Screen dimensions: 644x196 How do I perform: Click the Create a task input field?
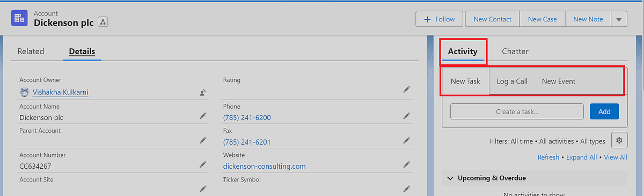pyautogui.click(x=517, y=111)
